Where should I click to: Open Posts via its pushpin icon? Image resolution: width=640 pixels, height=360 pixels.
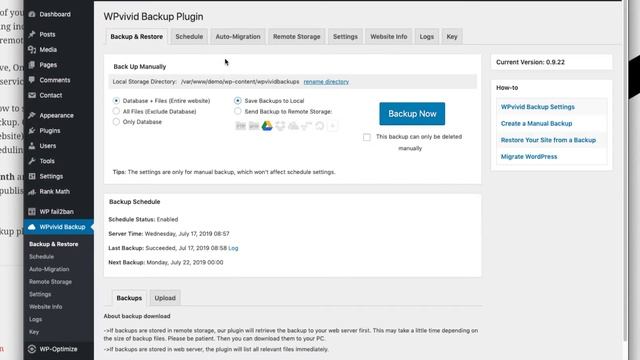pos(32,34)
